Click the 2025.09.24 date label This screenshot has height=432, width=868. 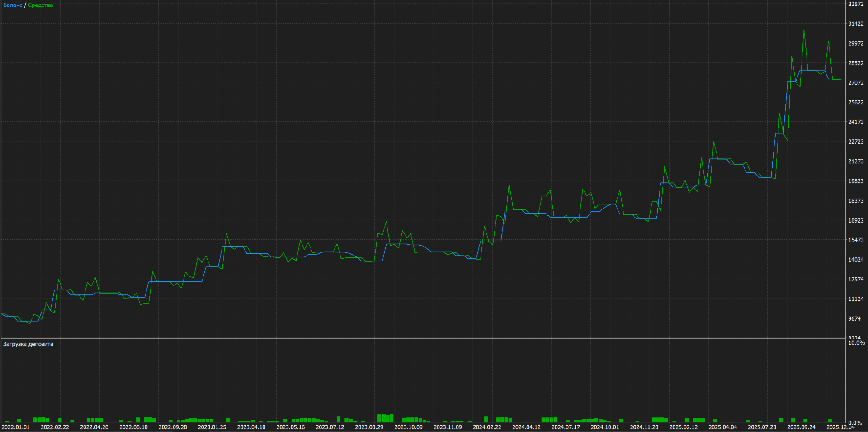[x=802, y=427]
